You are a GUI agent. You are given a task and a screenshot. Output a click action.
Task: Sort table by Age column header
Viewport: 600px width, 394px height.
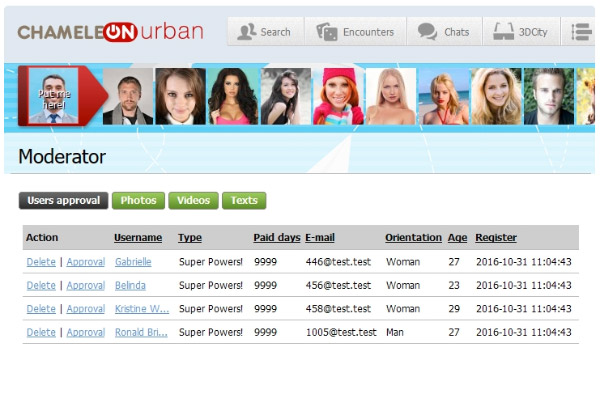(x=457, y=238)
